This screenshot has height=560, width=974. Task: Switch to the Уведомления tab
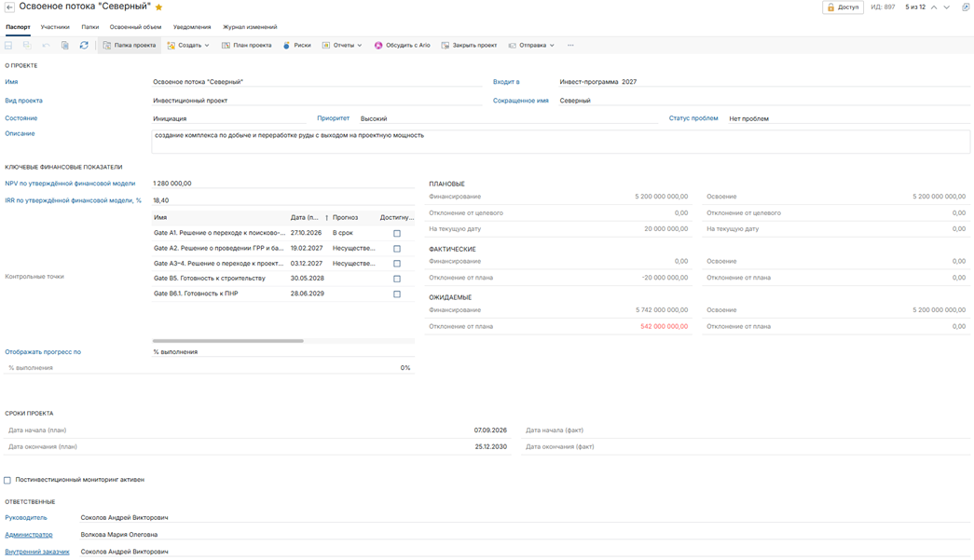click(x=192, y=27)
